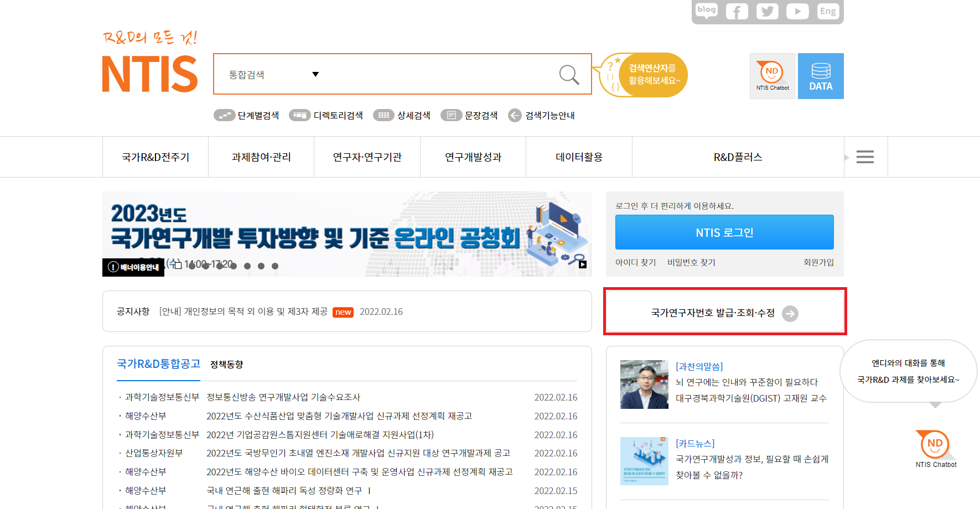Open 2022년 기업공감원스톱지원센터 기술애로해결 announcement
Image resolution: width=980 pixels, height=509 pixels.
[320, 435]
